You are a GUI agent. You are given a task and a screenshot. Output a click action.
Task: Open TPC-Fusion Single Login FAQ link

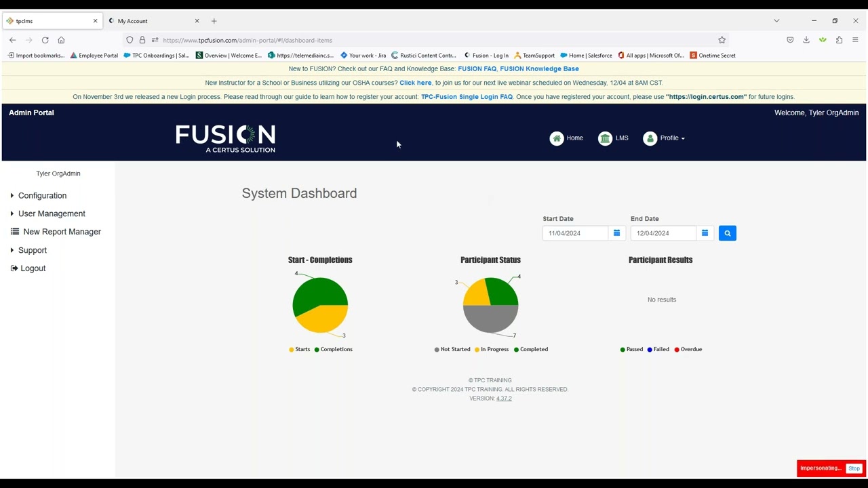(x=467, y=97)
